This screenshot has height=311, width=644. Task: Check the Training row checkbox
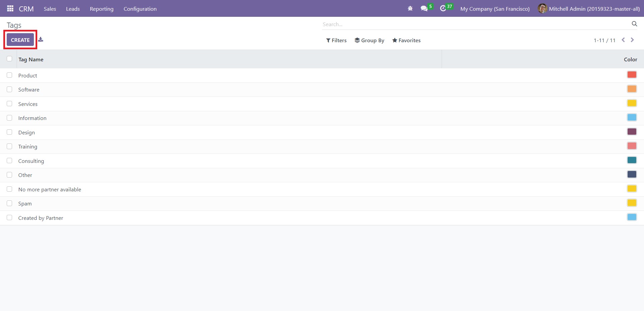[9, 146]
